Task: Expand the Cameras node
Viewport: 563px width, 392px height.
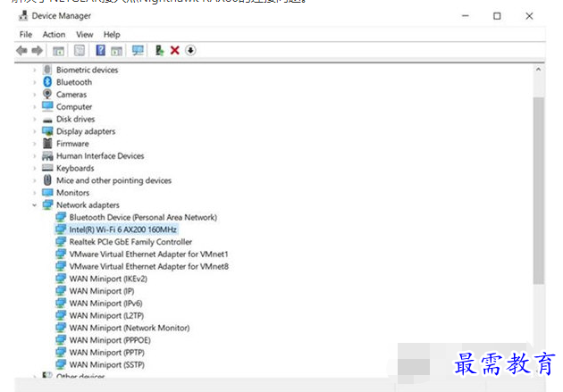Action: [x=35, y=95]
